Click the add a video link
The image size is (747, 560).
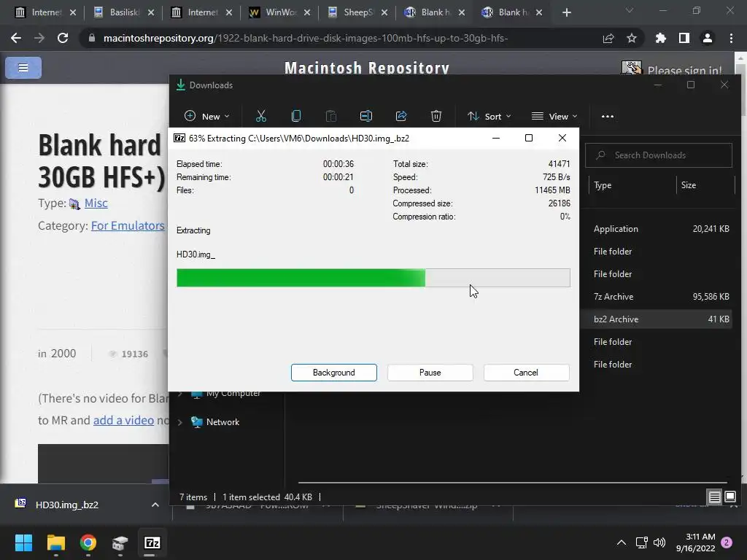[123, 420]
